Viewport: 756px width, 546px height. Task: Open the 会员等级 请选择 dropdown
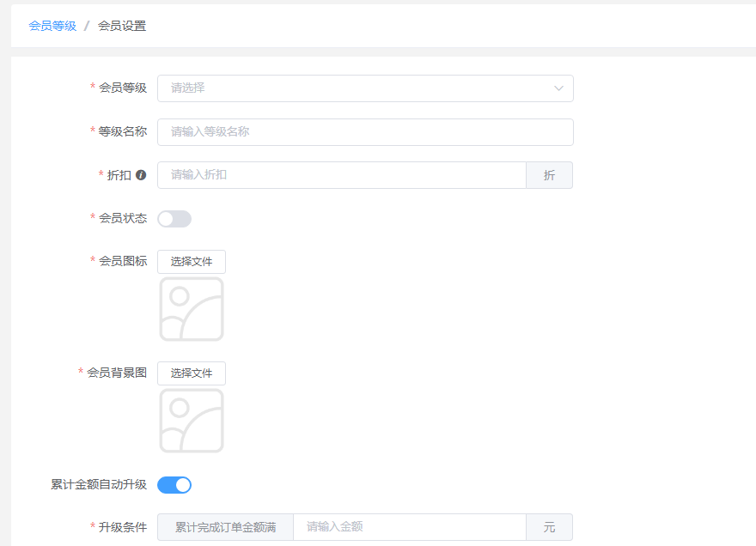pos(365,88)
